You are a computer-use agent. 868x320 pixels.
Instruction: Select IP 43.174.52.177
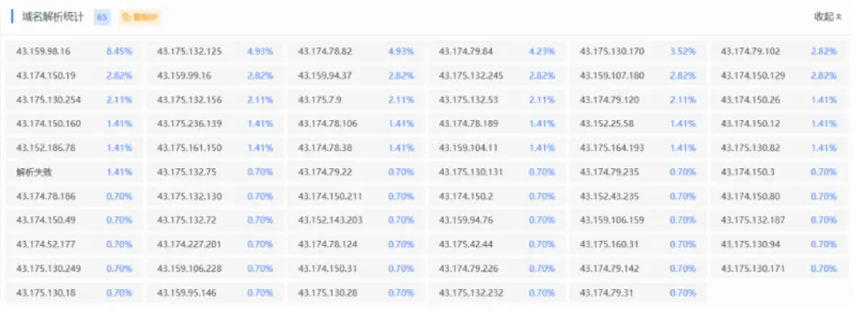(46, 244)
